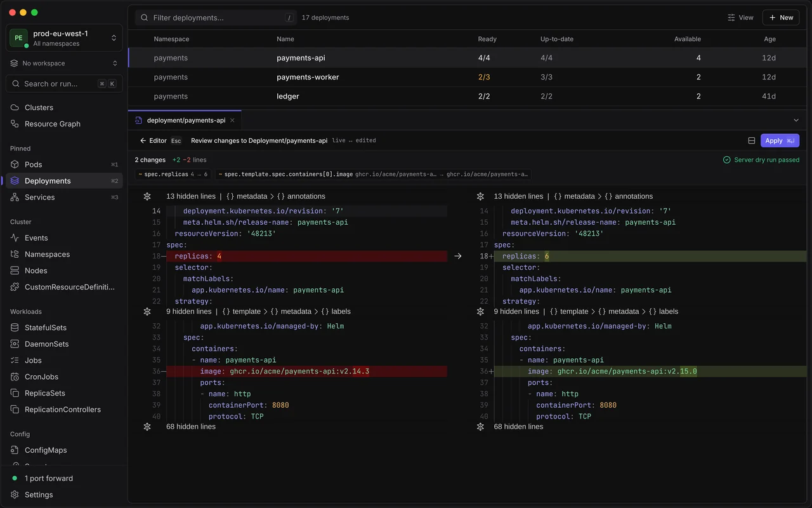Open CustomResourceDefinitions in sidebar
812x508 pixels.
(x=64, y=287)
